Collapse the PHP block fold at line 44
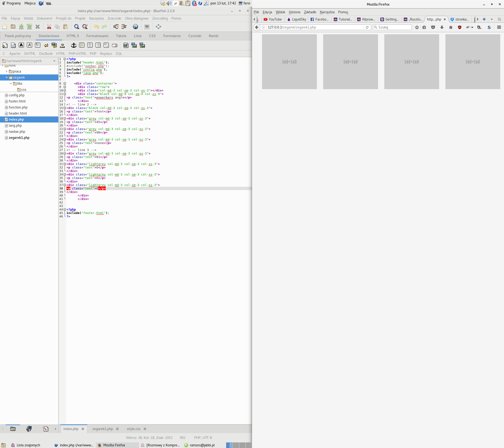The height and width of the screenshot is (448, 504). (65, 210)
